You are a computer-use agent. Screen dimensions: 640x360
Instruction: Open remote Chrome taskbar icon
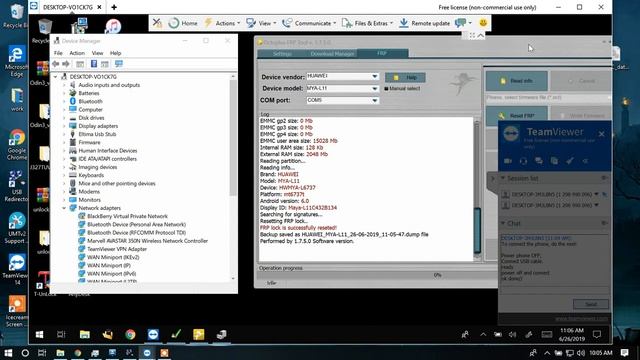(x=130, y=335)
